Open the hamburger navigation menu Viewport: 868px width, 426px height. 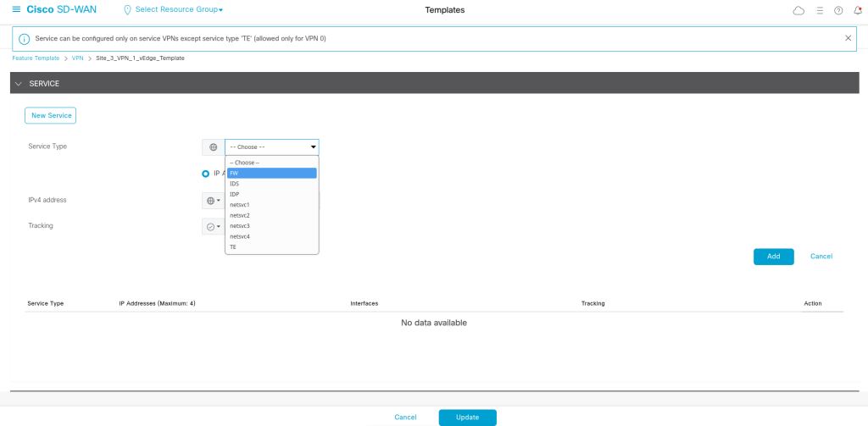pyautogui.click(x=16, y=9)
